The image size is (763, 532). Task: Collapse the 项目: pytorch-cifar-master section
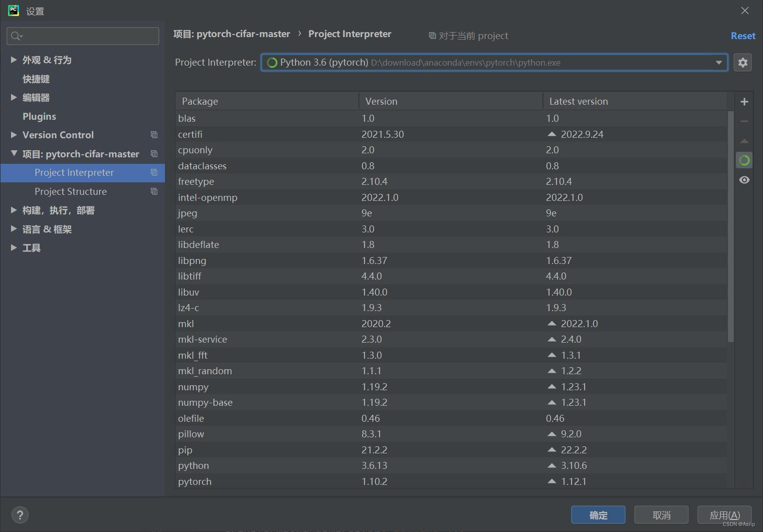(x=14, y=154)
